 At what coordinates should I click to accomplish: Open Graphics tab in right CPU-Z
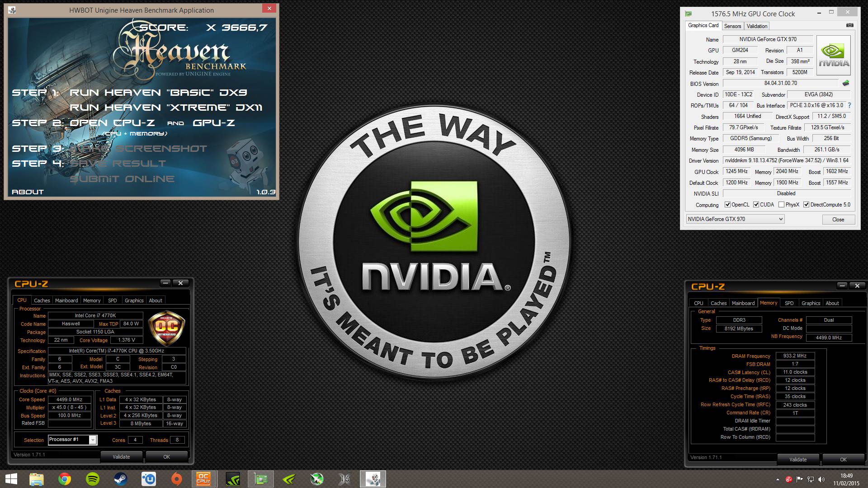click(811, 303)
